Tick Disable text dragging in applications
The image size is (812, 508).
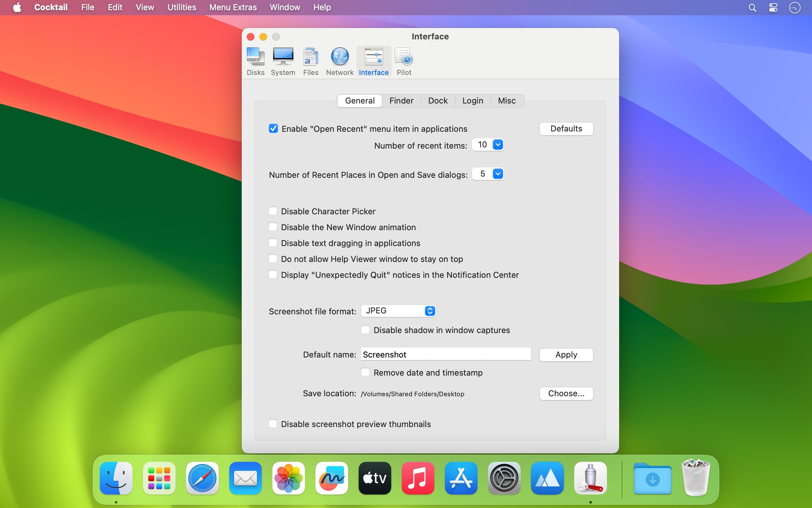[x=273, y=243]
